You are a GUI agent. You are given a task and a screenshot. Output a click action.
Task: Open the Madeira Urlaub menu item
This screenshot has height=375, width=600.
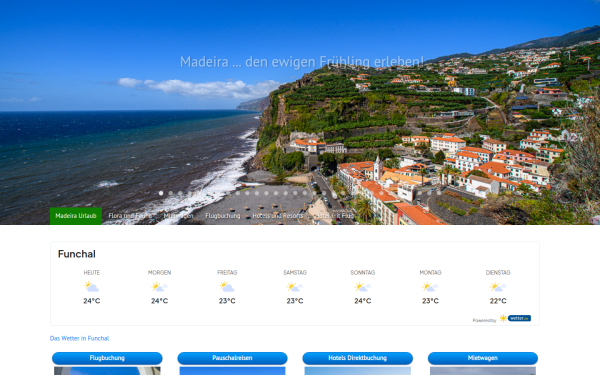click(x=76, y=216)
